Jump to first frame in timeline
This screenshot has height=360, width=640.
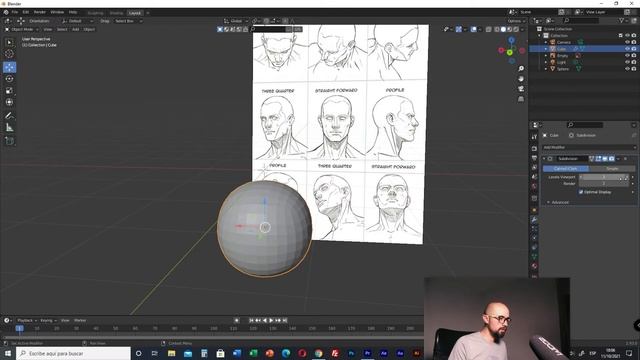coord(251,320)
